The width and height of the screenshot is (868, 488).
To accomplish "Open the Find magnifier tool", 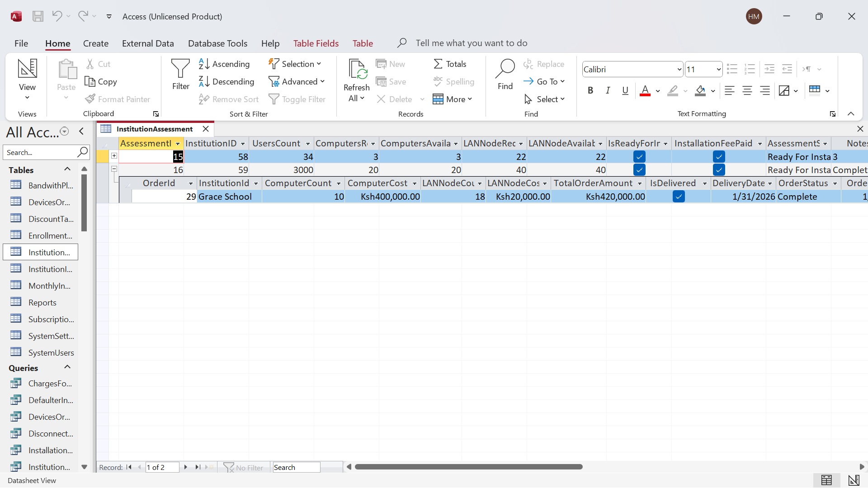I will click(505, 75).
